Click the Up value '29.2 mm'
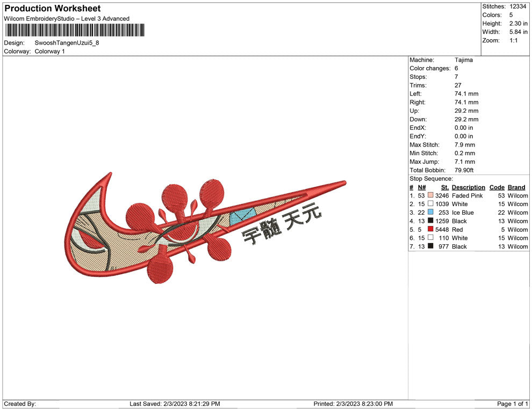Image resolution: width=532 pixels, height=409 pixels. (466, 111)
